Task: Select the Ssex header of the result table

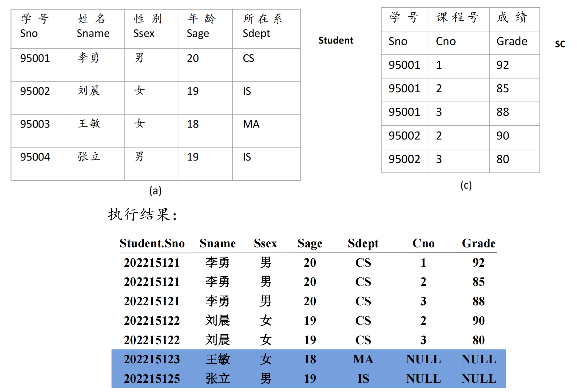Action: [x=266, y=243]
